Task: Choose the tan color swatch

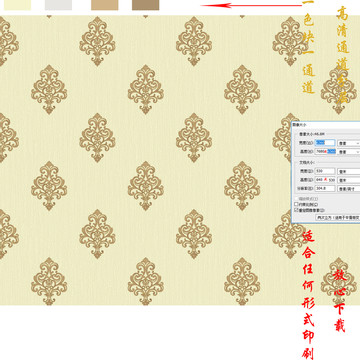Action: click(105, 5)
